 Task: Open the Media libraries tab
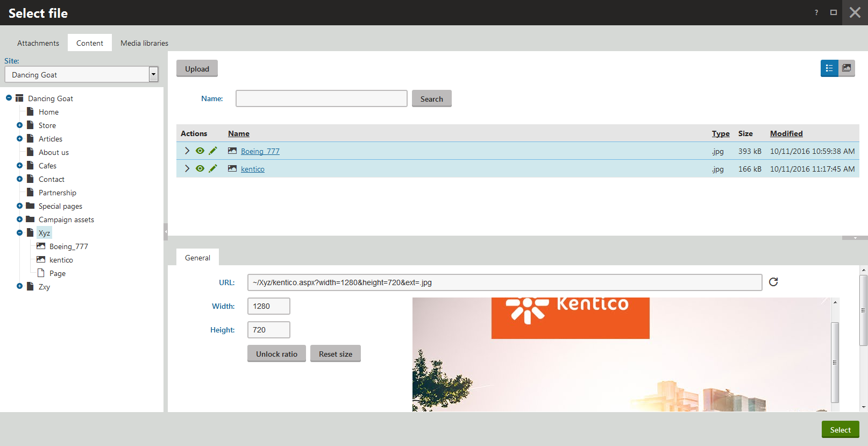pos(144,43)
